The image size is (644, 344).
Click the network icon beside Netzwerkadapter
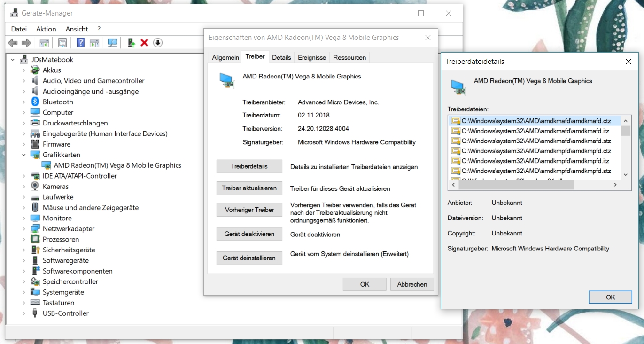[x=35, y=229]
